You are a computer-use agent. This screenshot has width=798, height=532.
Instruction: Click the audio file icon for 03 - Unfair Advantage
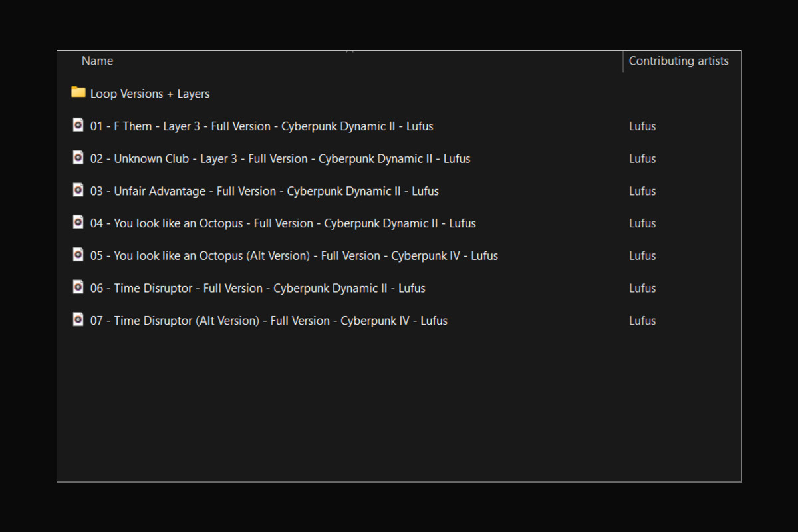78,190
